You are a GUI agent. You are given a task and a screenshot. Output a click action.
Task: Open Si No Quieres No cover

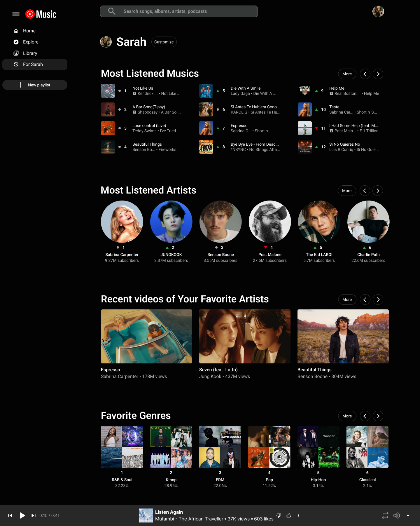(305, 147)
